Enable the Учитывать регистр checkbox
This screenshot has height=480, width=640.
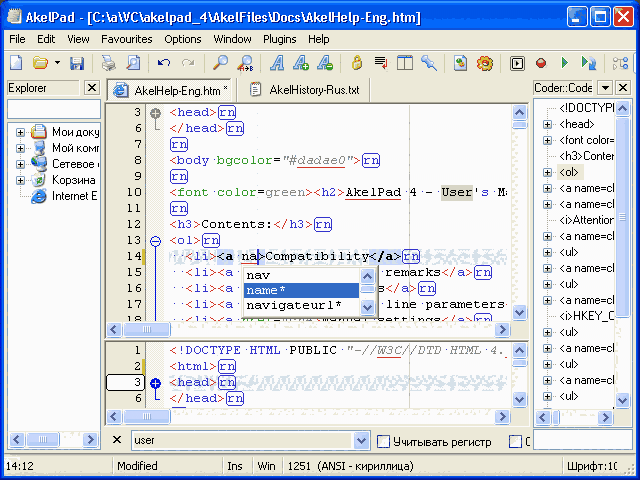pyautogui.click(x=383, y=441)
